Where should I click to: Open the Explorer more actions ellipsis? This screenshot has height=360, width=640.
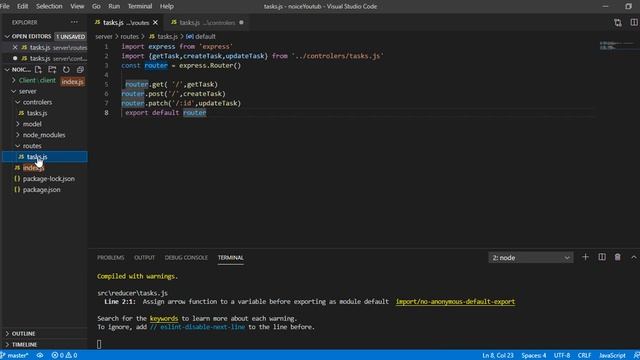(x=74, y=22)
